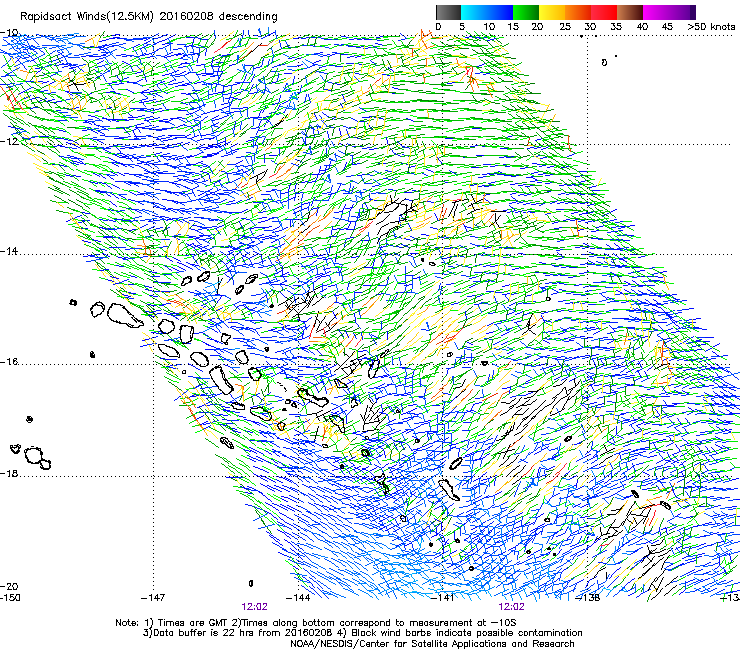This screenshot has width=740, height=650.
Task: Click the '-14' latitude axis label
Action: (9, 251)
